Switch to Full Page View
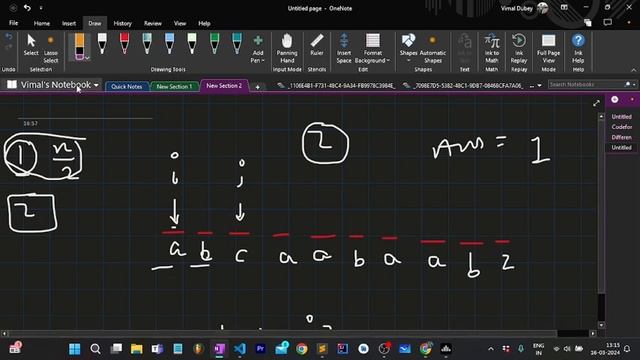This screenshot has height=360, width=640. click(548, 49)
